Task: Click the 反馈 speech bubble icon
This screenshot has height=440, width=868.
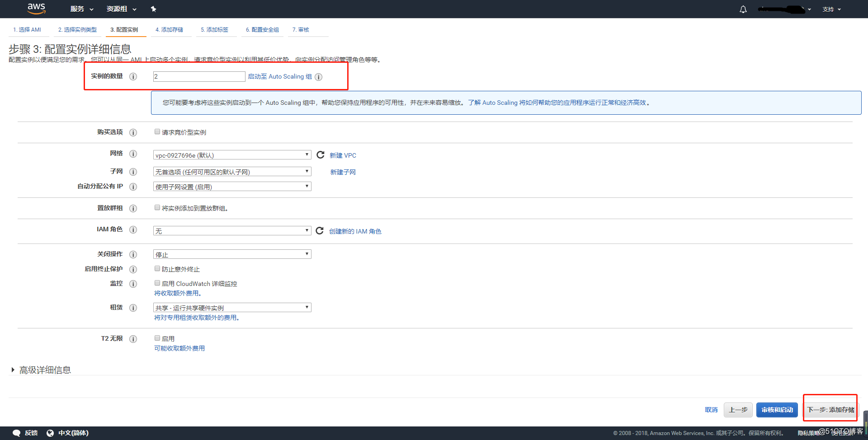Action: click(17, 433)
